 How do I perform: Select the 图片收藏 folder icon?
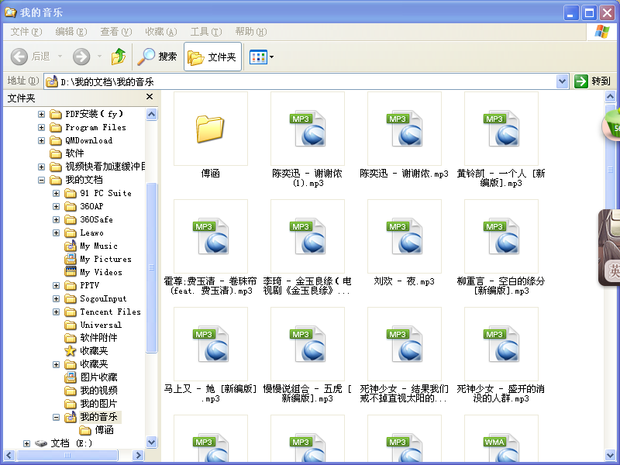pyautogui.click(x=70, y=377)
